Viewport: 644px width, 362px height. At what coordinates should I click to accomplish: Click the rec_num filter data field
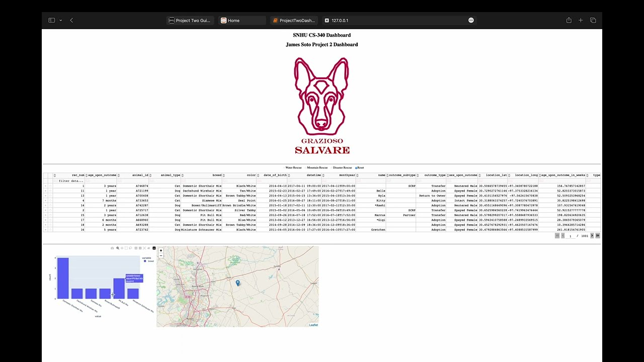[68, 180]
